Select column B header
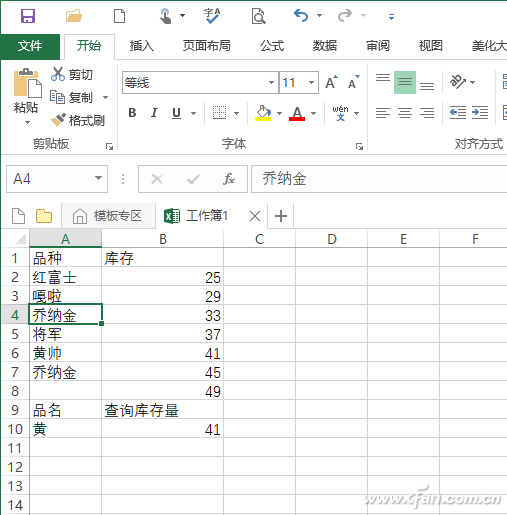Screen dimensions: 507x515 162,239
